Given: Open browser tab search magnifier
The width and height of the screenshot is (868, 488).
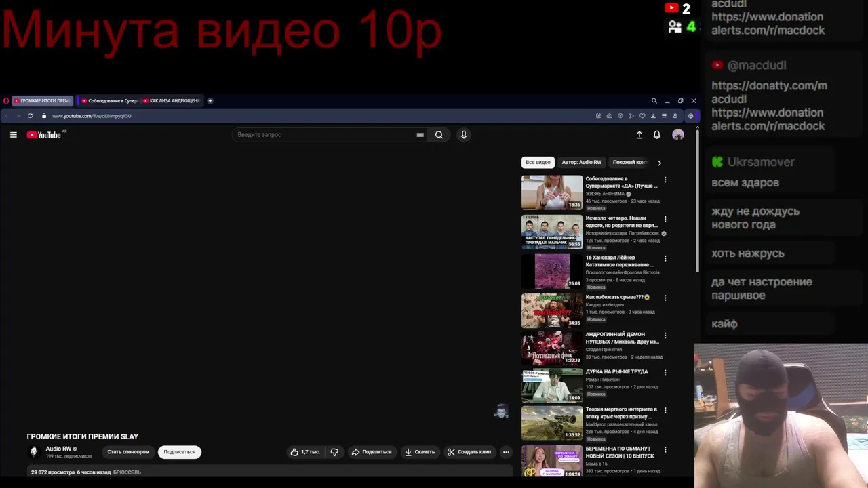Looking at the screenshot, I should [654, 101].
